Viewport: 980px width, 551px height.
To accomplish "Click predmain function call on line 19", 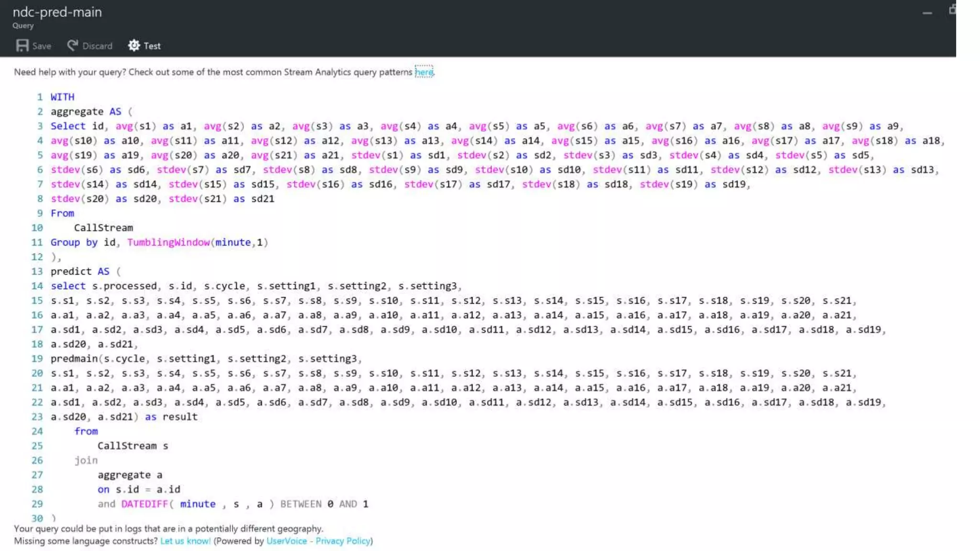I will tap(74, 359).
